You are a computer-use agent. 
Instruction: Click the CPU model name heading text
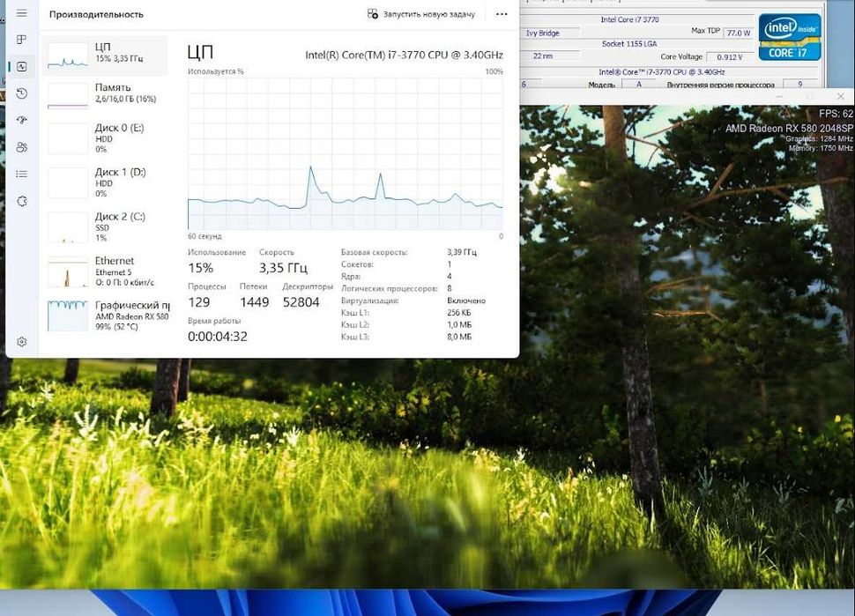click(404, 55)
